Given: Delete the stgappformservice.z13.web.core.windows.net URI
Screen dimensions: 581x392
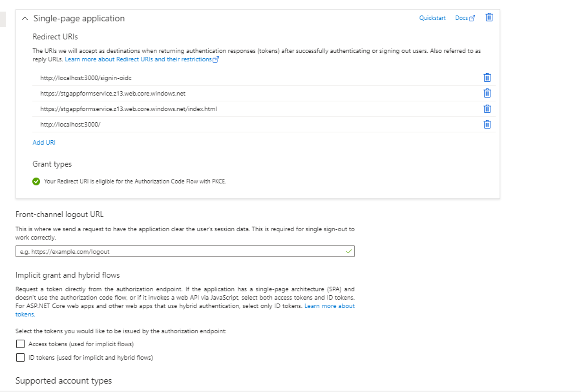Looking at the screenshot, I should pos(487,93).
